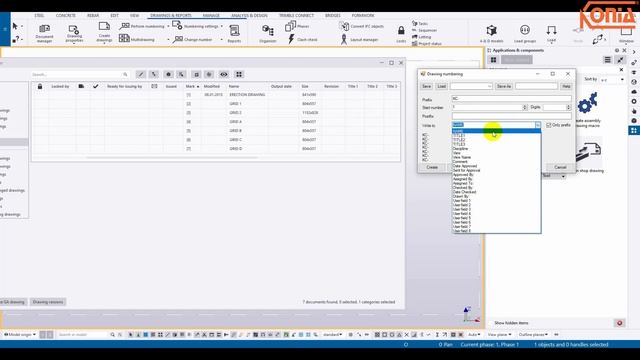
Task: Run Perform numbering in the ribbon
Action: tap(142, 26)
